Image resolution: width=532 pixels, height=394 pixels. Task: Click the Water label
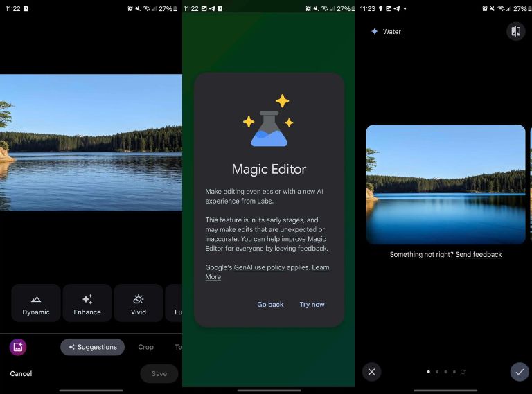pyautogui.click(x=392, y=32)
